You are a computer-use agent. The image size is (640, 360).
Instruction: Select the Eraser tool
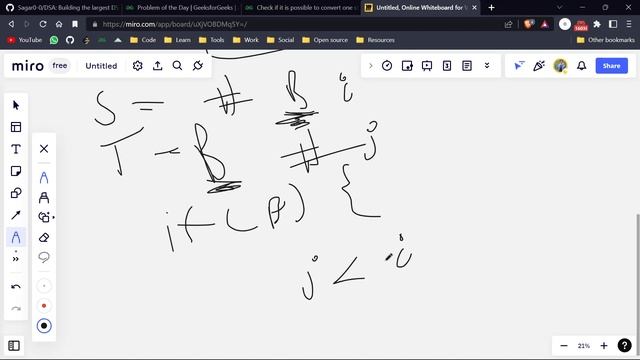click(x=44, y=238)
